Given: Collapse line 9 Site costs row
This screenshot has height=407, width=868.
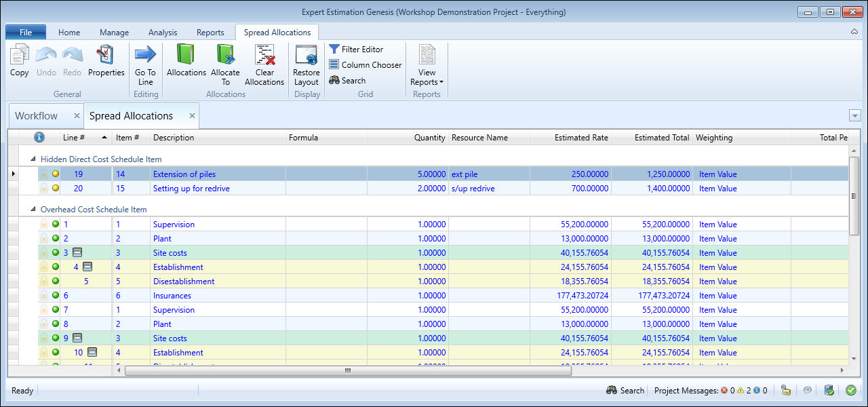Looking at the screenshot, I should [77, 338].
